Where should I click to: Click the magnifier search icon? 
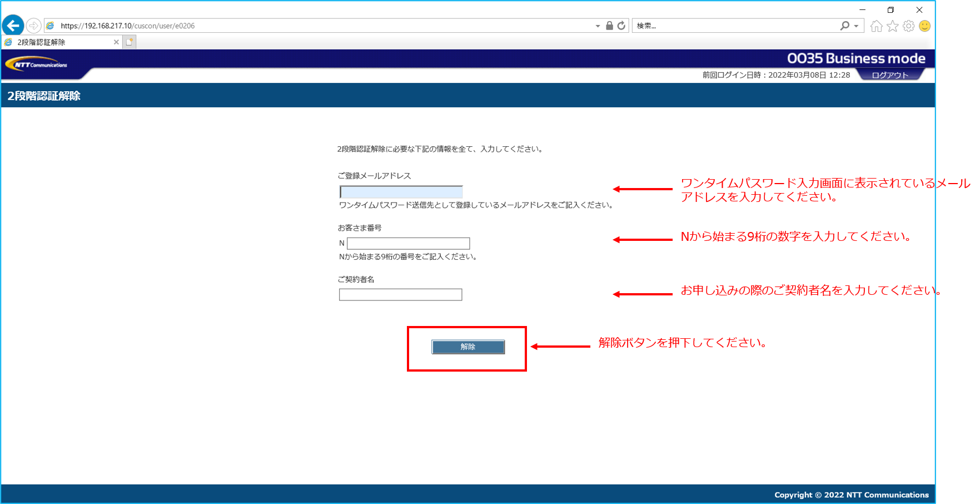[844, 26]
